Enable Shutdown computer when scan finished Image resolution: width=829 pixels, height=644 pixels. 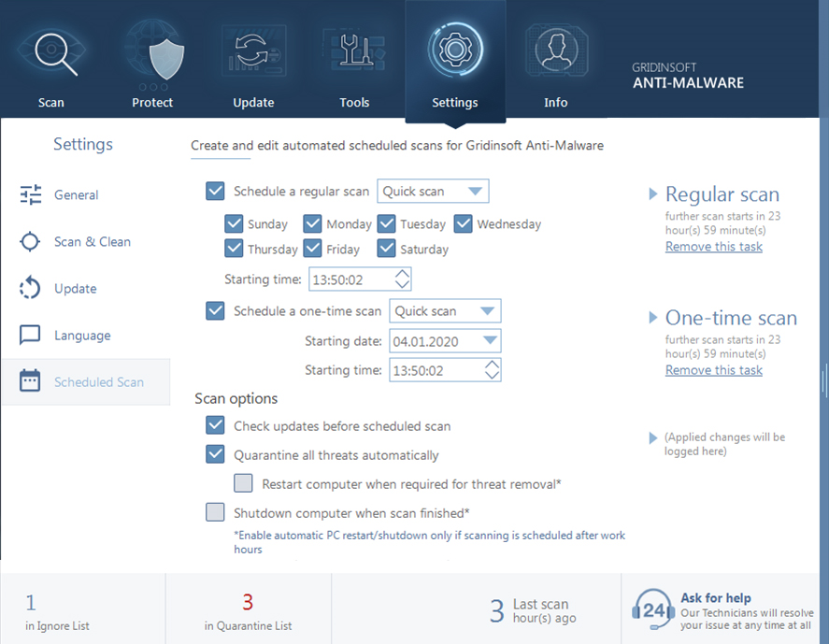tap(215, 513)
